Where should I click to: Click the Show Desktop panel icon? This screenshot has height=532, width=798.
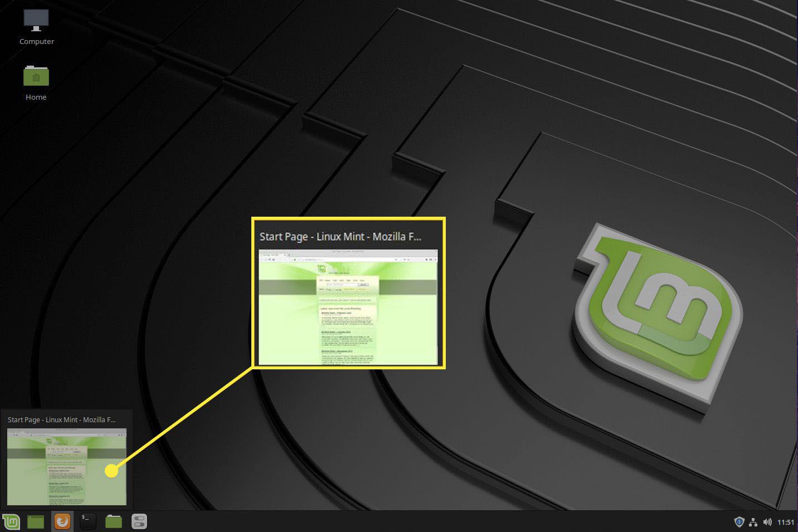[36, 521]
